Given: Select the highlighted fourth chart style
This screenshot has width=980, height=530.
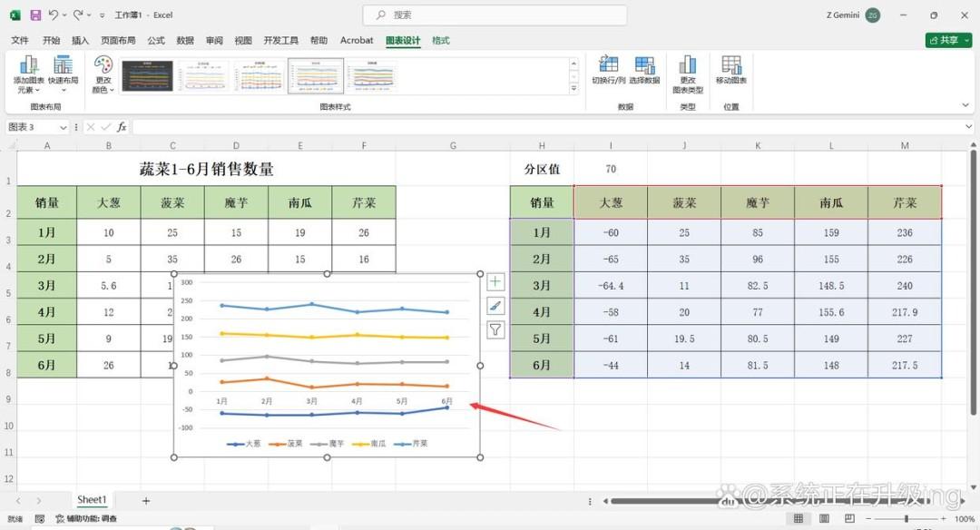Looking at the screenshot, I should pos(316,75).
